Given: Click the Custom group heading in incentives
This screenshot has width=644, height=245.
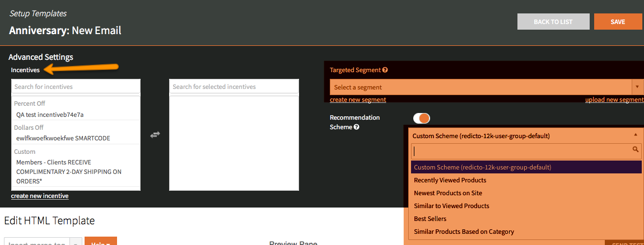Looking at the screenshot, I should pyautogui.click(x=25, y=152).
